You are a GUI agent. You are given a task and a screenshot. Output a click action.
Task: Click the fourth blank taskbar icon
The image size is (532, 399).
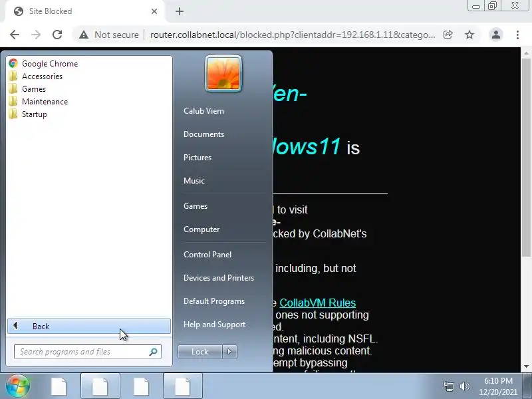pyautogui.click(x=182, y=386)
